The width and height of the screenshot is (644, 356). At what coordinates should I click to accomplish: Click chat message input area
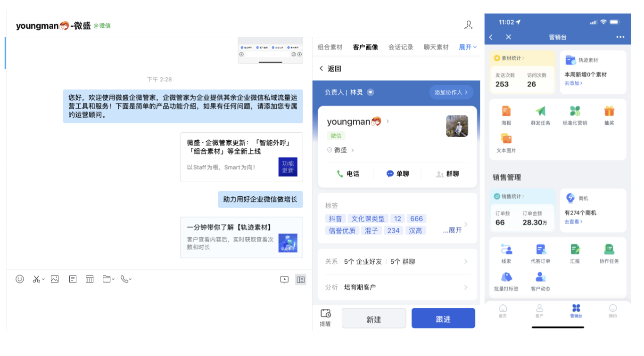(159, 308)
